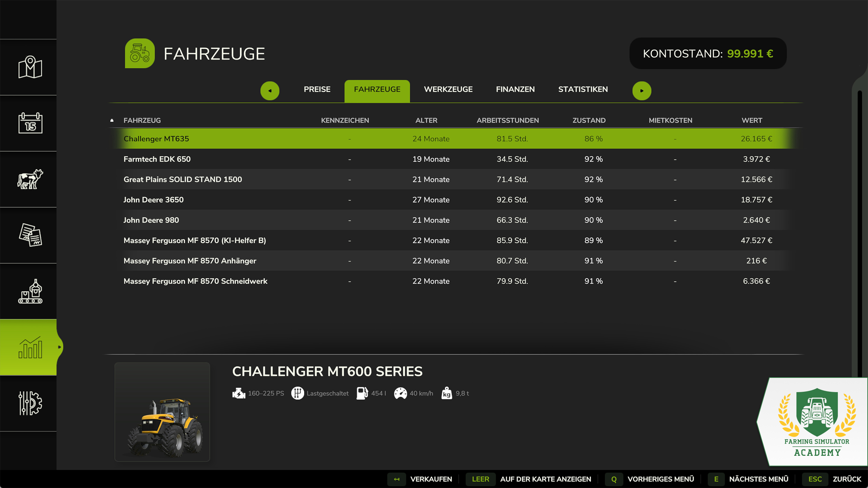Viewport: 868px width, 488px height.
Task: Go to next tab with right arrow
Action: pos(642,90)
